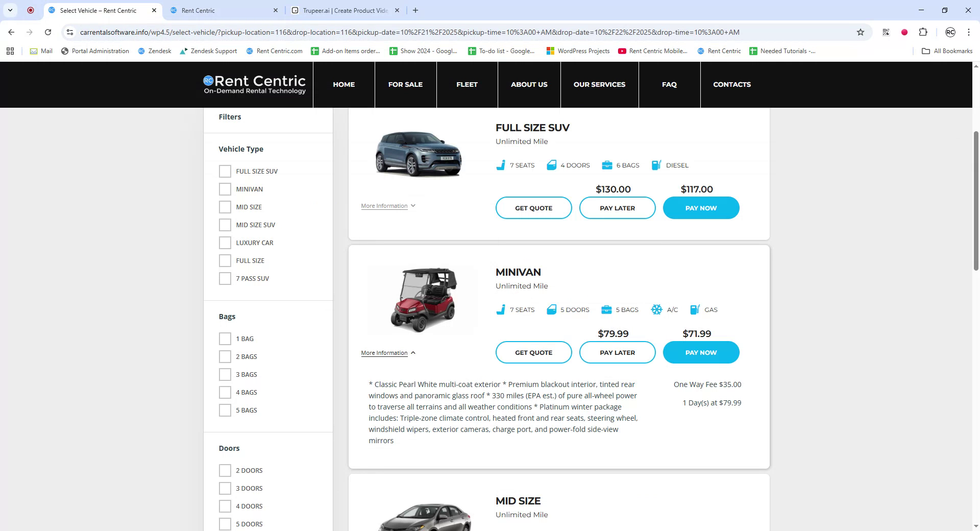Click the Minivan golf cart thumbnail
Image resolution: width=980 pixels, height=531 pixels.
(423, 300)
